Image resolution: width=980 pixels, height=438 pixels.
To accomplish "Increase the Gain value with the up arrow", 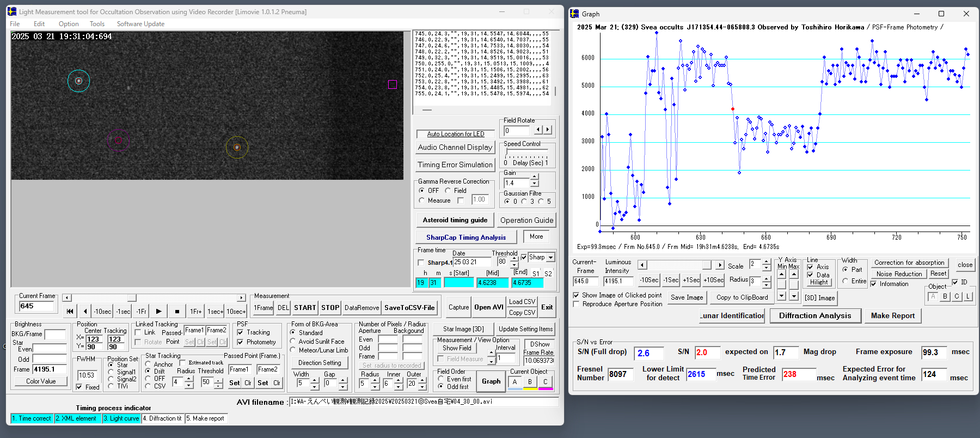I will click(x=535, y=177).
